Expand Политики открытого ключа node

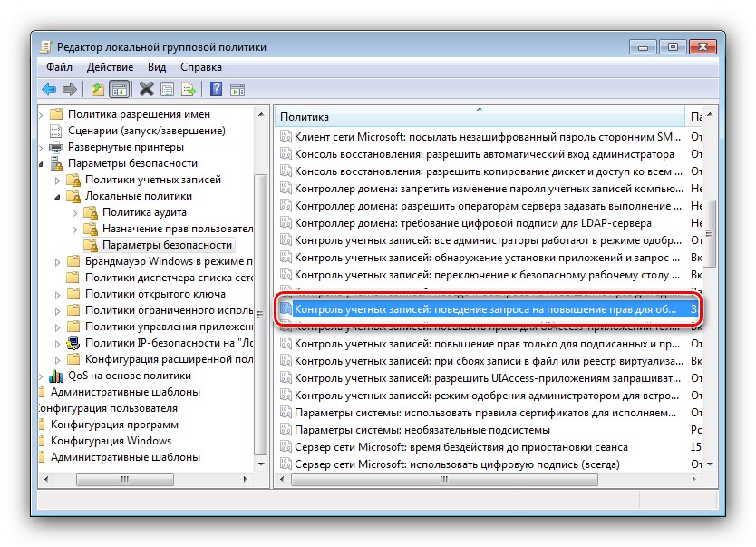click(x=57, y=295)
